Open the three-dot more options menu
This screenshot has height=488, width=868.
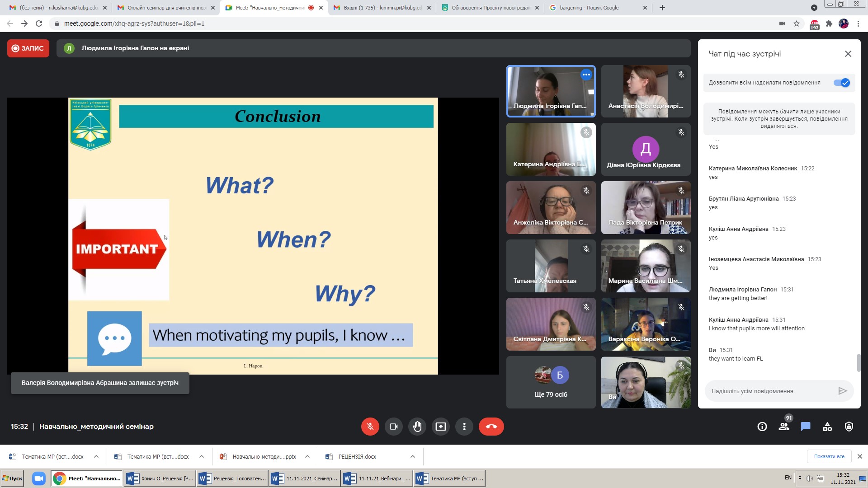coord(464,427)
